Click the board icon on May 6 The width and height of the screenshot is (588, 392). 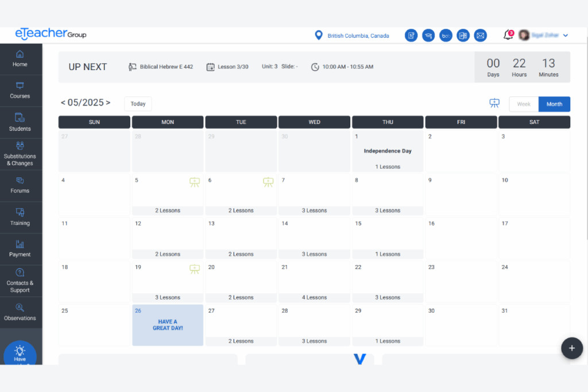point(268,182)
